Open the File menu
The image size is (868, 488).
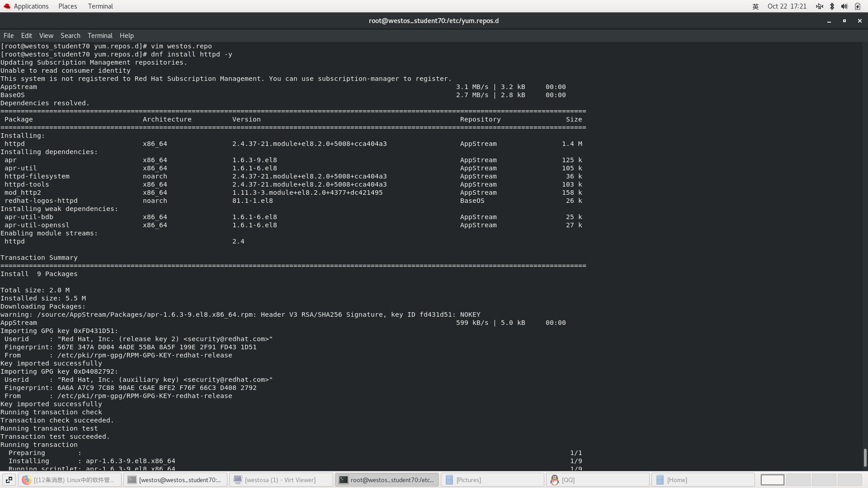coord(9,36)
